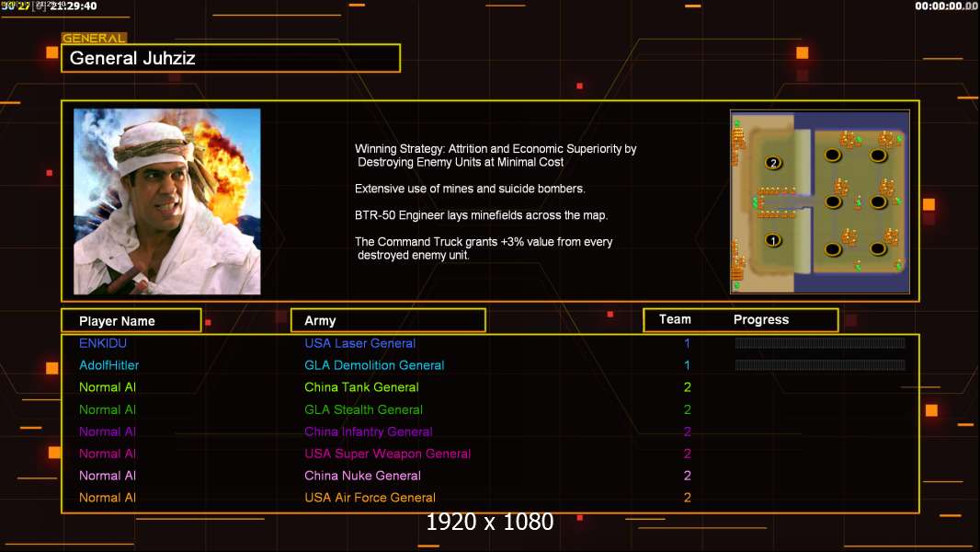Click the Team column header
Screen dimensions: 980x552
pyautogui.click(x=675, y=319)
